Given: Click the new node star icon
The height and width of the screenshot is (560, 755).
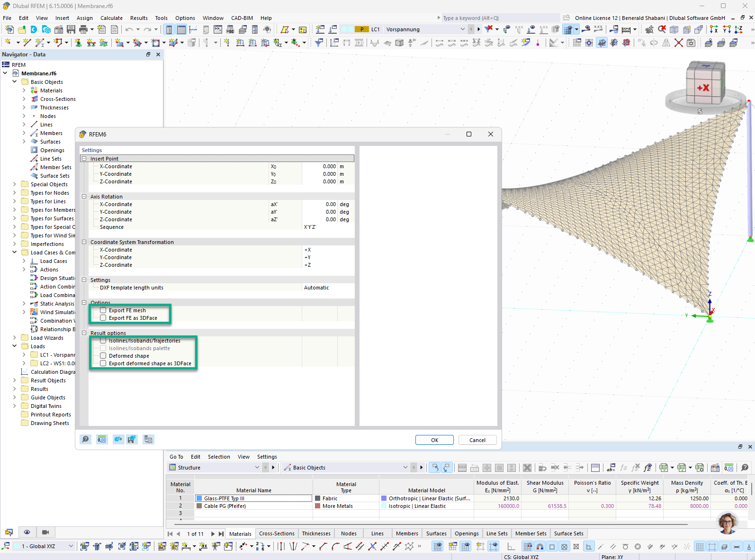Looking at the screenshot, I should tap(8, 43).
